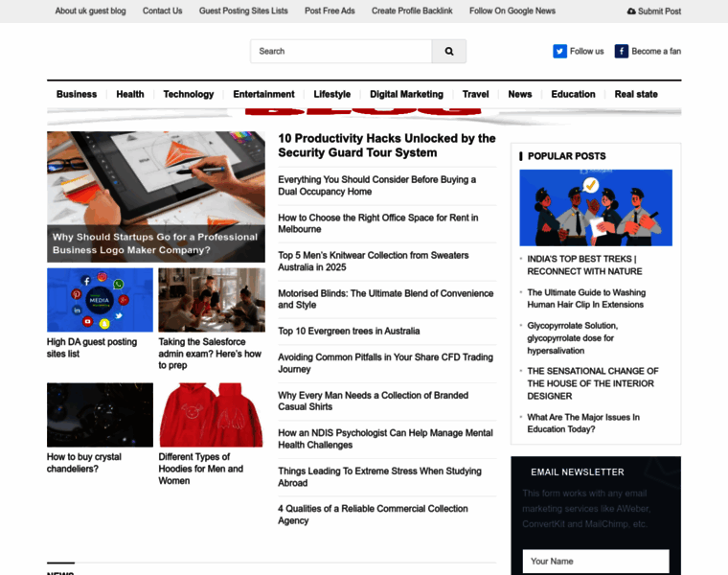Open the red hoodies article thumbnail

click(211, 415)
